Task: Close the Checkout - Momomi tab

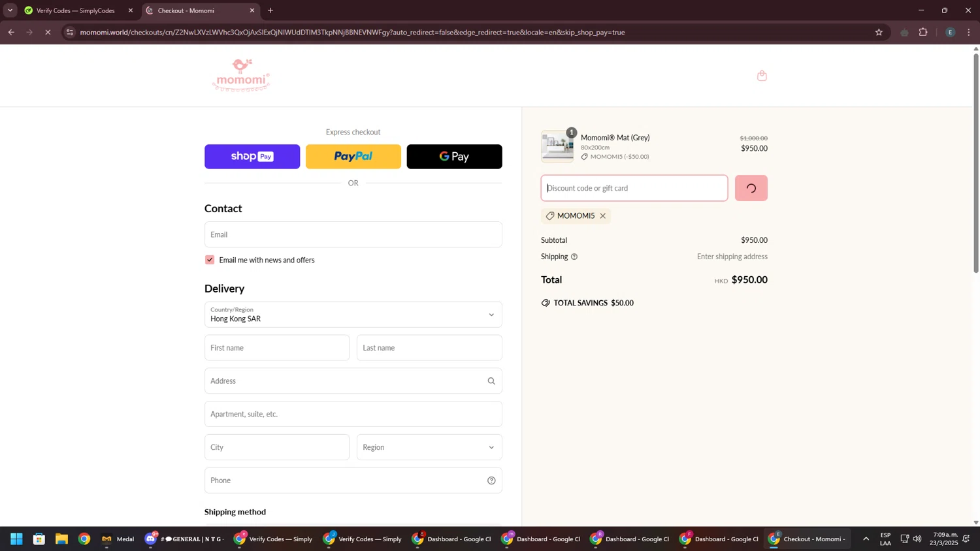Action: pyautogui.click(x=252, y=10)
